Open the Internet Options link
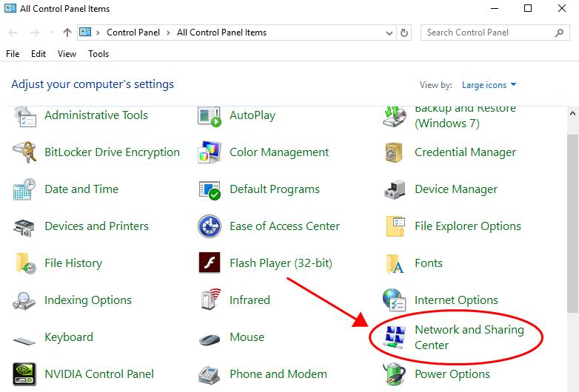Screen dimensions: 579x392 tap(456, 300)
